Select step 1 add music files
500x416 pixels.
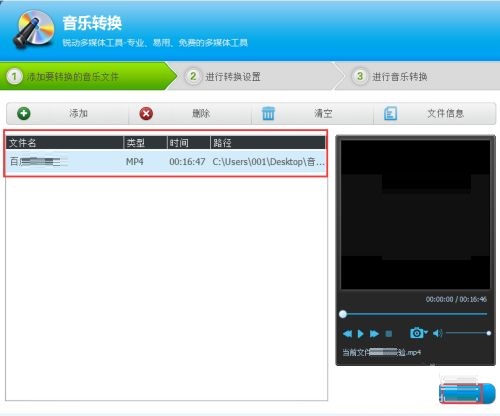(88, 76)
